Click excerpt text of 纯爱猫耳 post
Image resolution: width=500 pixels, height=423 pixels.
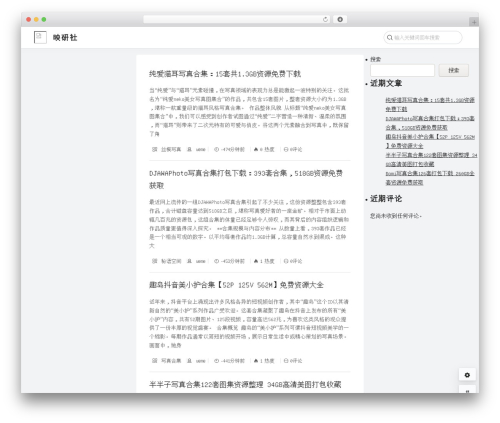click(x=249, y=112)
